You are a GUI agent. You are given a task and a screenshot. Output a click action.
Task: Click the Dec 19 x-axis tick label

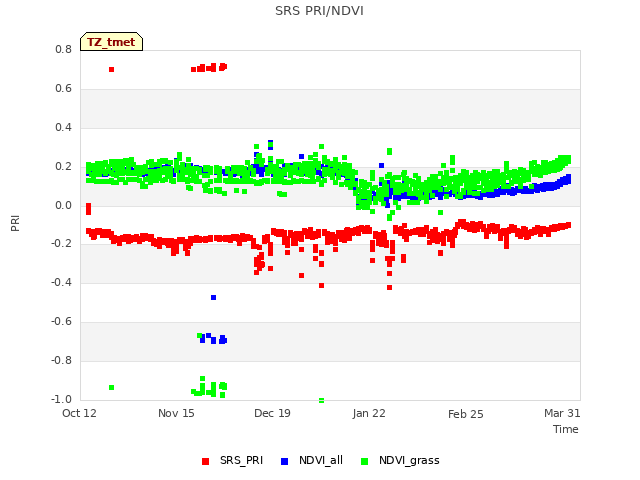[x=272, y=413]
